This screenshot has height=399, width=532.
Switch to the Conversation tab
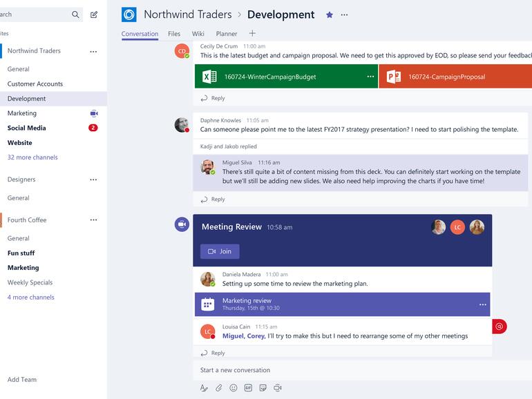pos(140,34)
